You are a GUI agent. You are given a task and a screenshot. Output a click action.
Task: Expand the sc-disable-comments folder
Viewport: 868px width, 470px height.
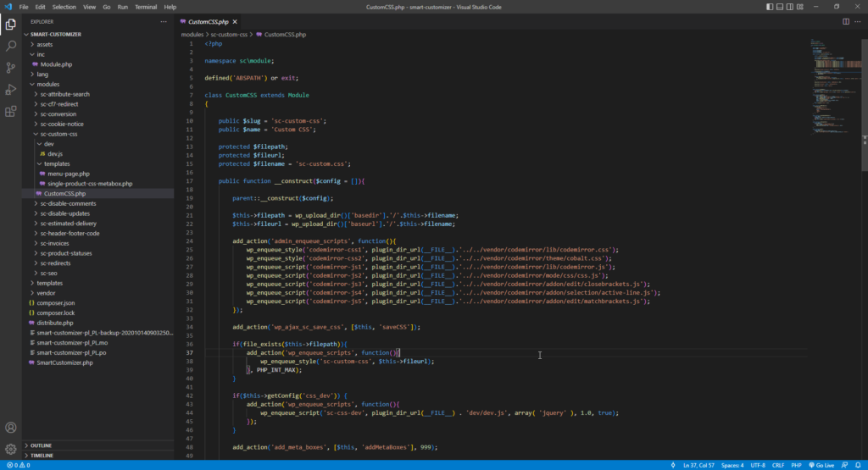(68, 203)
